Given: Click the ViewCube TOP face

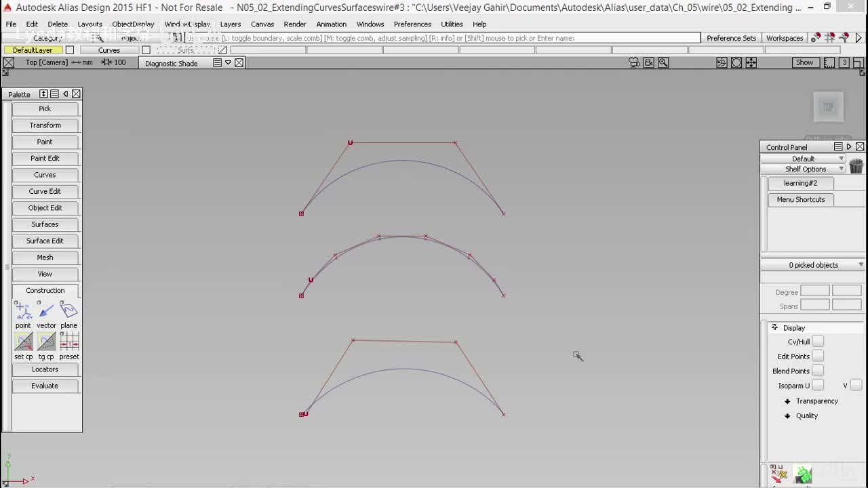Looking at the screenshot, I should click(x=828, y=107).
